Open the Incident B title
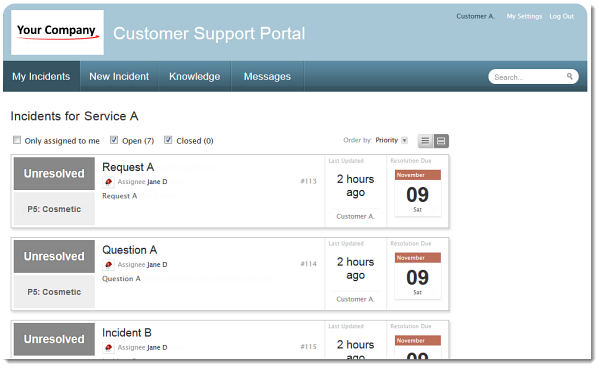Image resolution: width=600 pixels, height=368 pixels. point(127,333)
